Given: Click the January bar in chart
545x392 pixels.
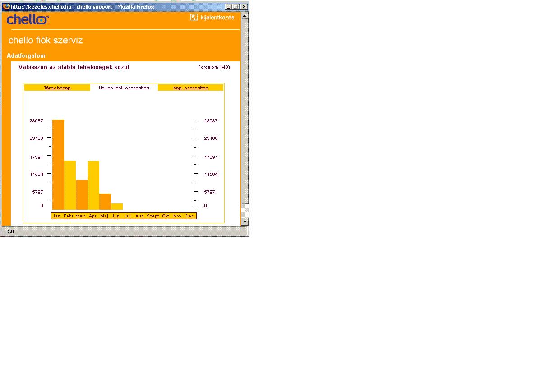Looking at the screenshot, I should pyautogui.click(x=58, y=164).
